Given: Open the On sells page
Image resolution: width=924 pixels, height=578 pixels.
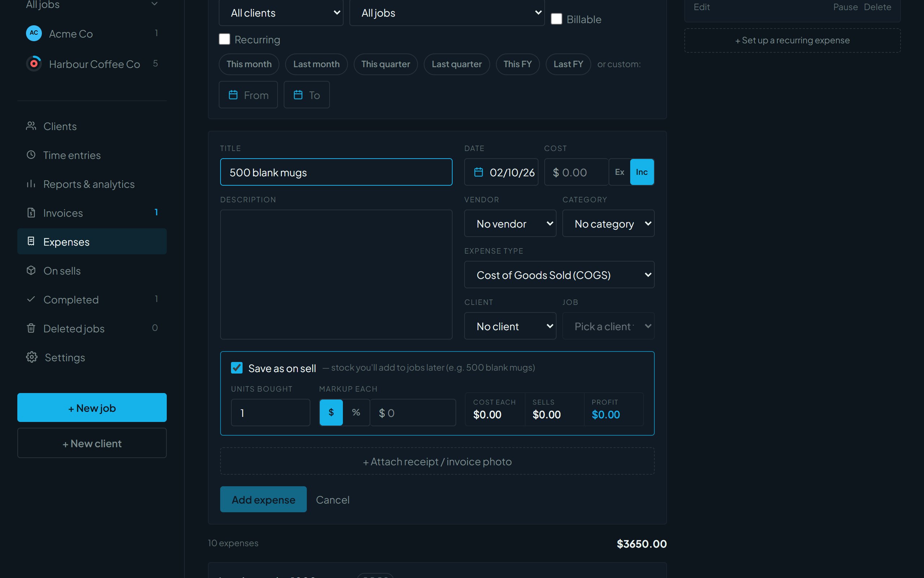Looking at the screenshot, I should click(92, 271).
